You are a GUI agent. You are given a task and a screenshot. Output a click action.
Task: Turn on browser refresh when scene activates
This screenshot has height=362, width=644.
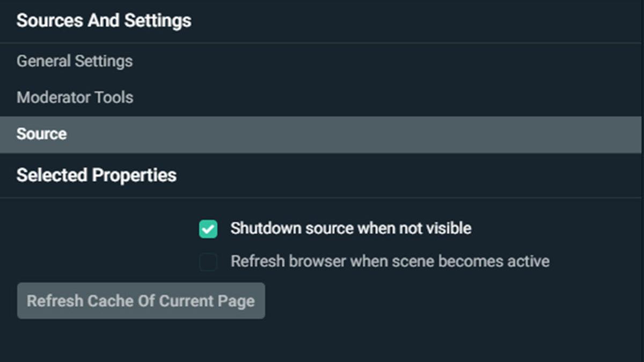(x=208, y=262)
